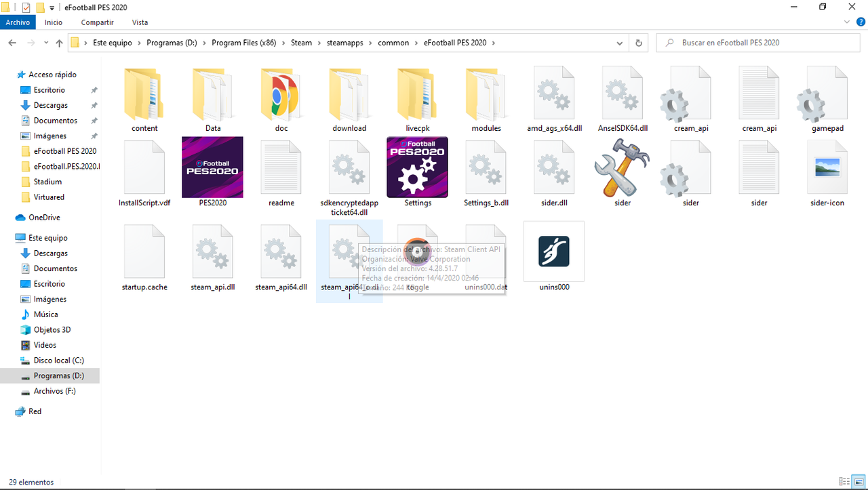868x490 pixels.
Task: Open breadcrumb chevron after Steam
Action: [317, 43]
